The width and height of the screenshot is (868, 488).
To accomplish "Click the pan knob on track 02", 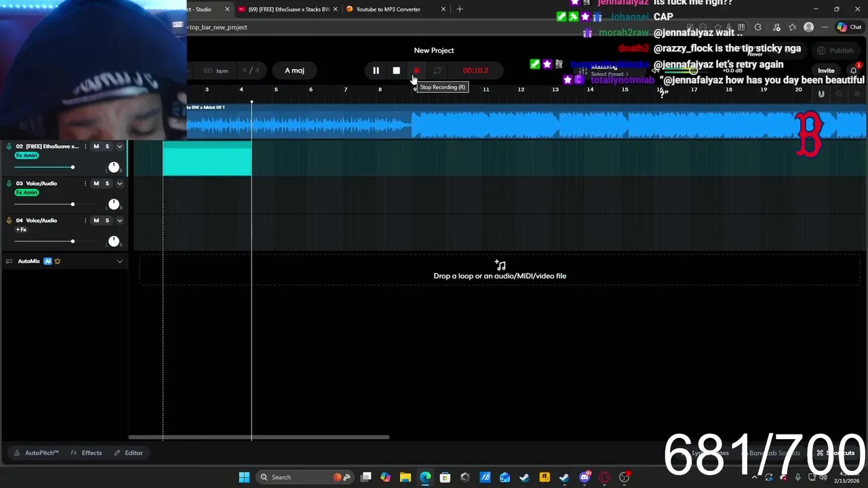I will click(x=113, y=167).
